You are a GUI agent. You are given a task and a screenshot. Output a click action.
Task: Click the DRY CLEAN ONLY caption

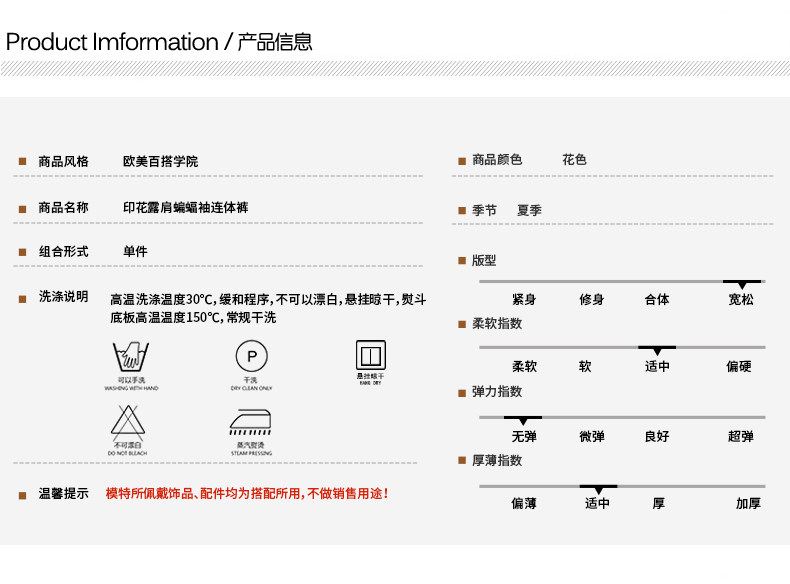point(251,388)
